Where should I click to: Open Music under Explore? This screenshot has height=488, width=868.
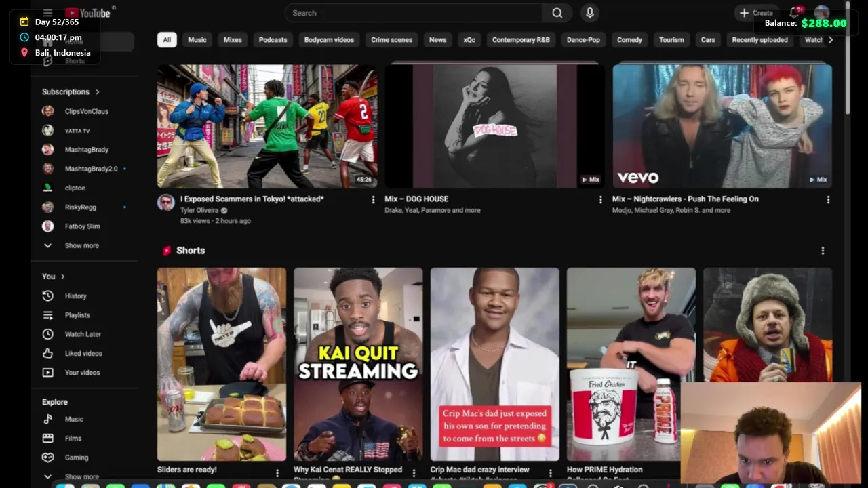pos(74,420)
